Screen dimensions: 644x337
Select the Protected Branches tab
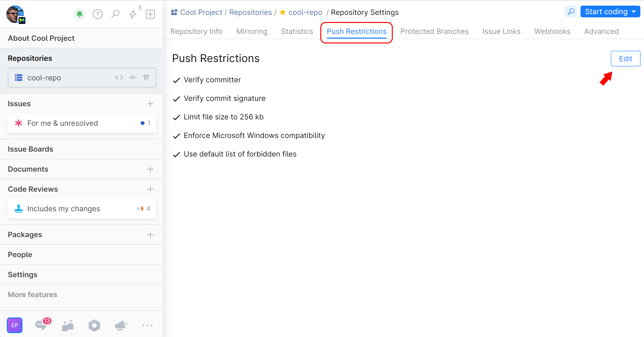click(435, 31)
